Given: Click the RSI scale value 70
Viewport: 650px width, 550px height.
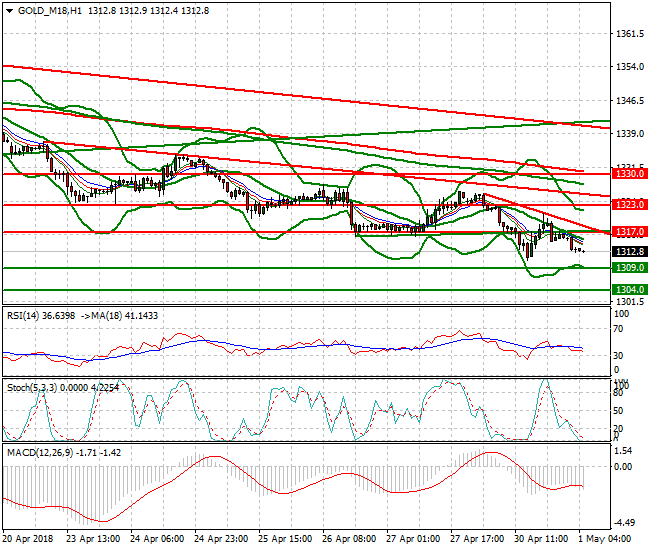Looking at the screenshot, I should (618, 329).
